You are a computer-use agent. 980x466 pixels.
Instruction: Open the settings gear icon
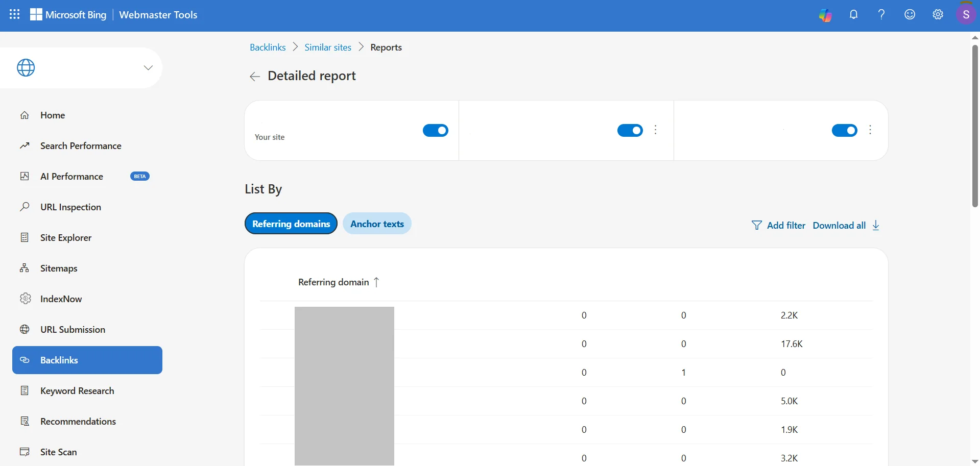click(x=938, y=15)
